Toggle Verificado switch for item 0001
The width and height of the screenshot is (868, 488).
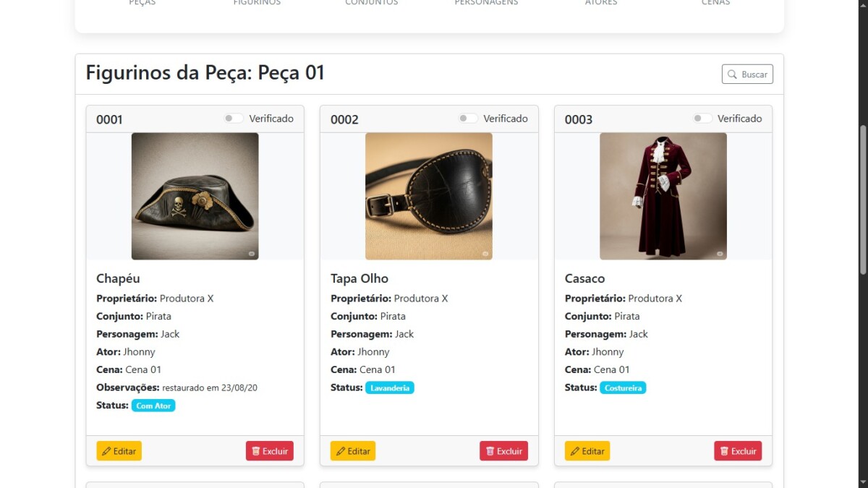click(233, 119)
